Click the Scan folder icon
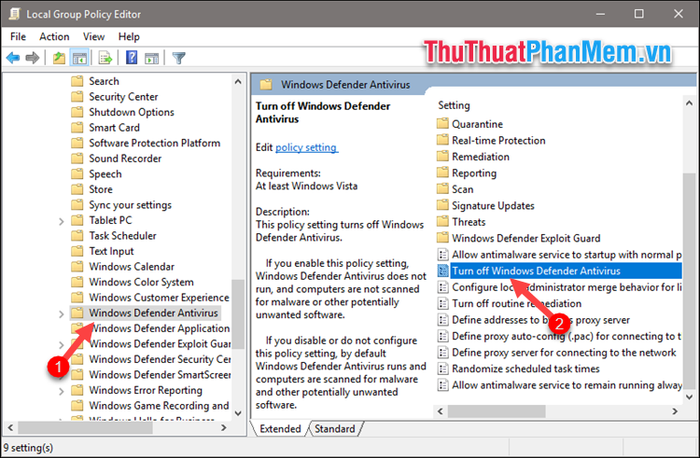This screenshot has width=700, height=458. click(442, 189)
